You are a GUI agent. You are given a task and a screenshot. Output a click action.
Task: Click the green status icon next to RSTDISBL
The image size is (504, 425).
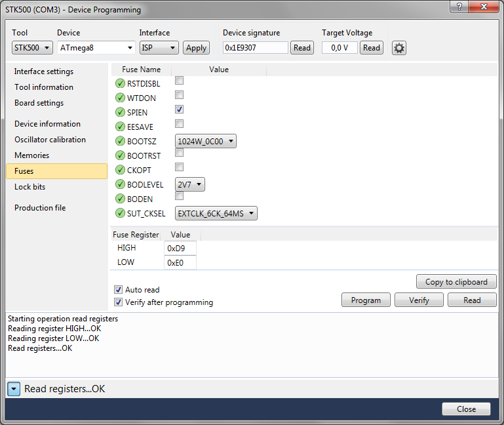pos(120,83)
